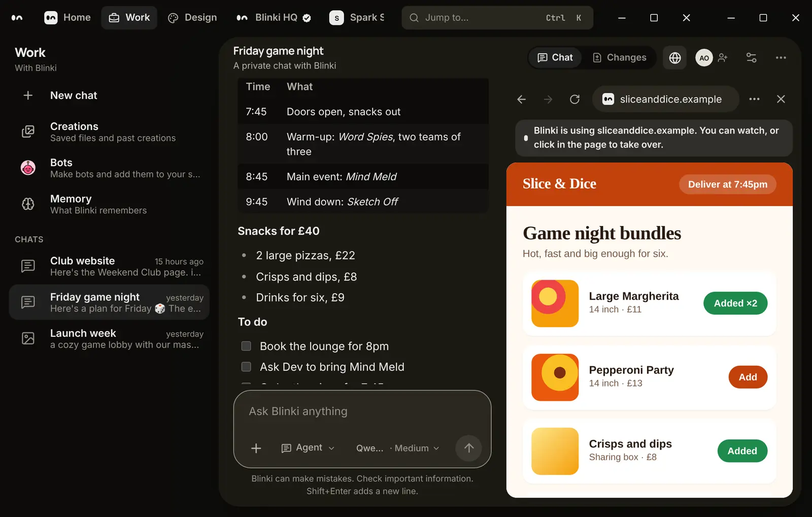Close the browser panel
This screenshot has height=517, width=812.
[x=781, y=99]
